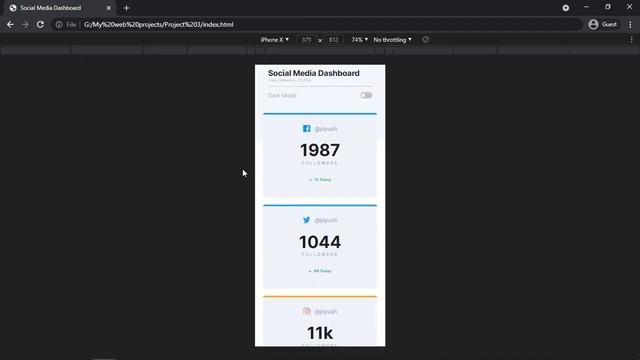Click the 1987 followers count
Screen dimensions: 640x360
click(x=320, y=150)
